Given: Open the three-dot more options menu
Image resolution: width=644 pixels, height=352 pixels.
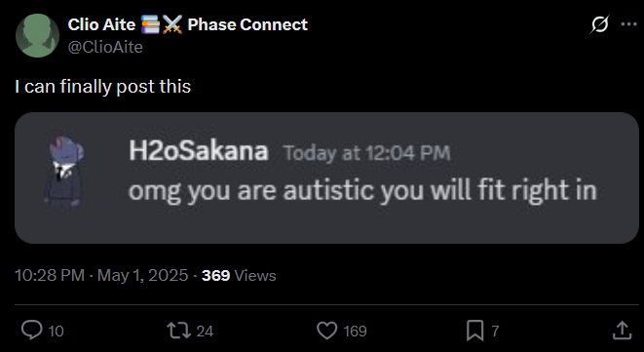Looking at the screenshot, I should [628, 24].
